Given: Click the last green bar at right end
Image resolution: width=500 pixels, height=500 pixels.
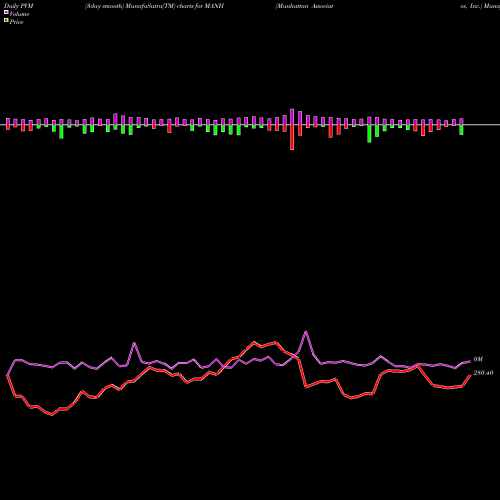Looking at the screenshot, I should pyautogui.click(x=462, y=130).
